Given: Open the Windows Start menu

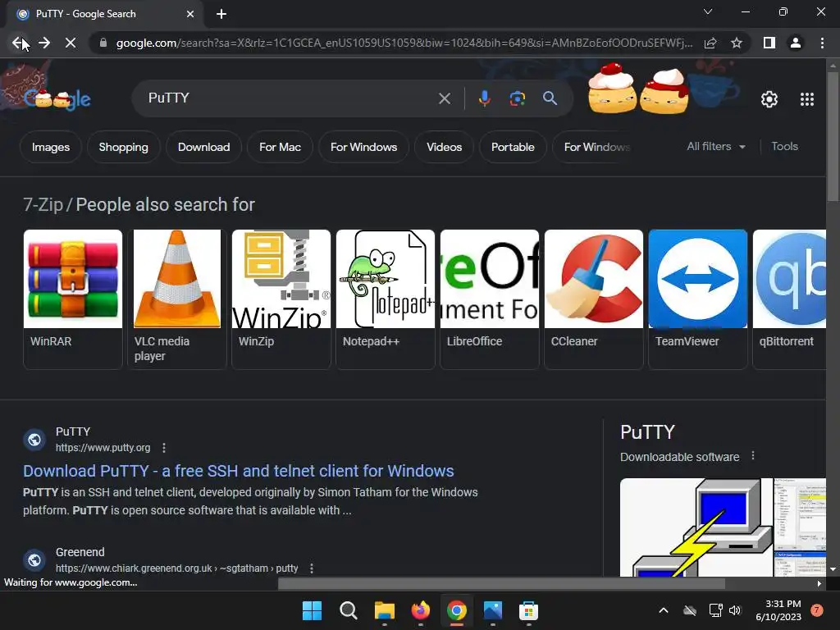Looking at the screenshot, I should point(312,610).
